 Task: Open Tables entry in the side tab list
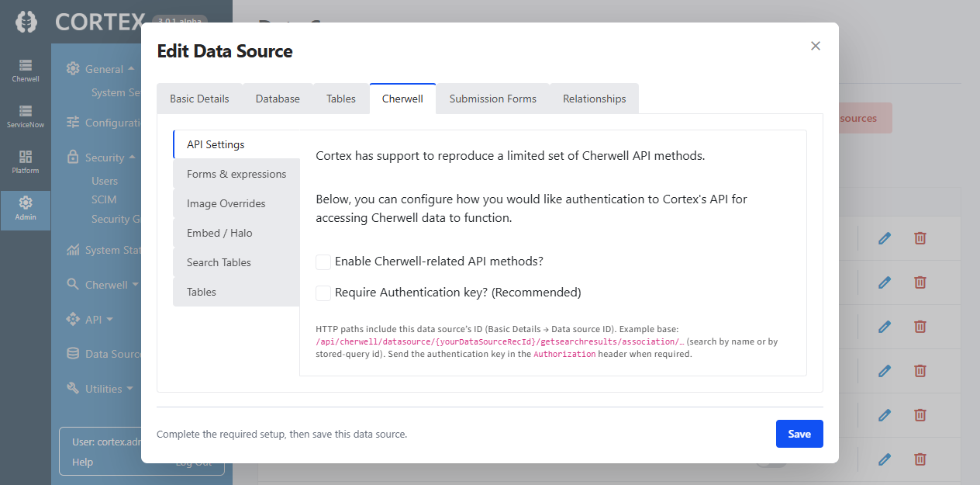[x=236, y=292]
